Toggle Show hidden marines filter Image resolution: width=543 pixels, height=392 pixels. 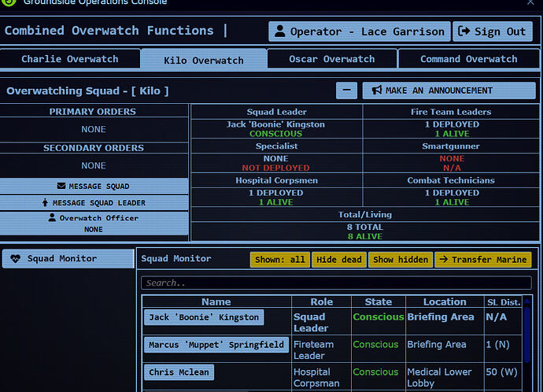400,260
